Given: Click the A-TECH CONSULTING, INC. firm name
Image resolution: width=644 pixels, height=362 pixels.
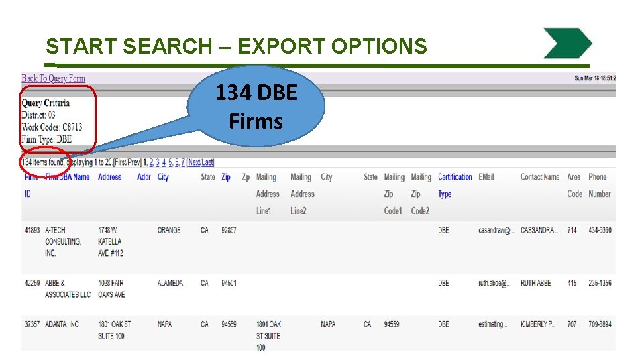Looking at the screenshot, I should pyautogui.click(x=63, y=242).
